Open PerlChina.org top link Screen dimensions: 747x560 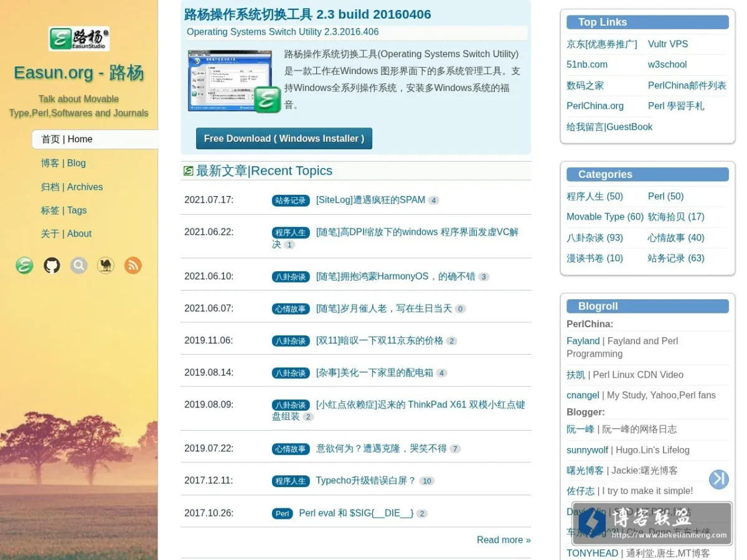coord(595,106)
